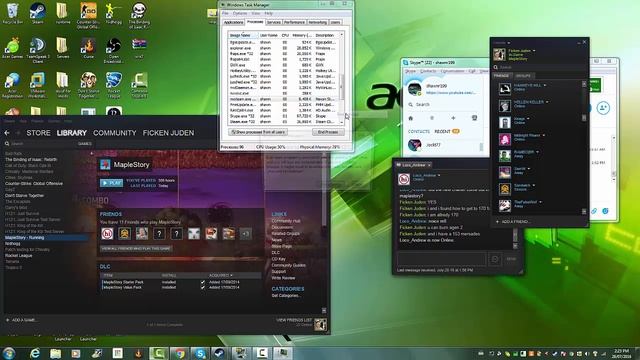Open Steam COMMUNITY navigation tab
This screenshot has width=640, height=360.
[115, 133]
